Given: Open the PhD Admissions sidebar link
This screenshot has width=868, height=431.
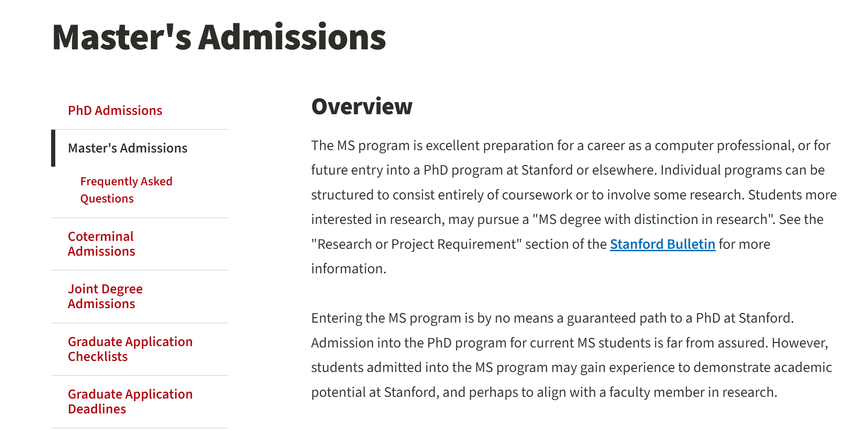Looking at the screenshot, I should coord(115,110).
